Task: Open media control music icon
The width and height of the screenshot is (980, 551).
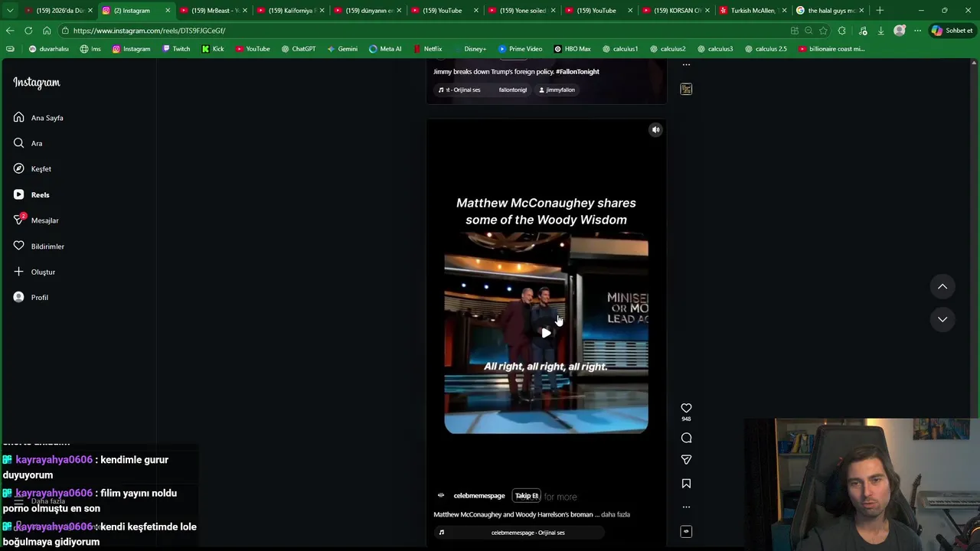Action: click(863, 31)
